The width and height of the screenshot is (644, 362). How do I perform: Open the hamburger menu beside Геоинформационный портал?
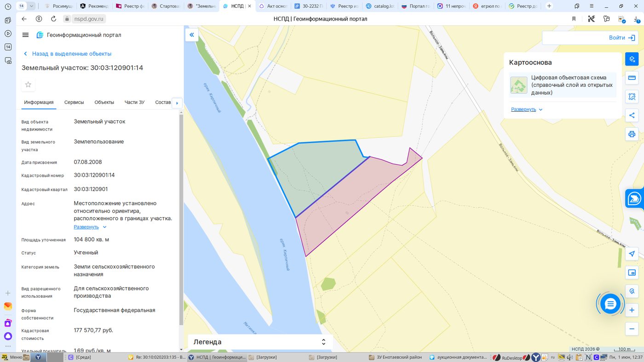point(25,35)
